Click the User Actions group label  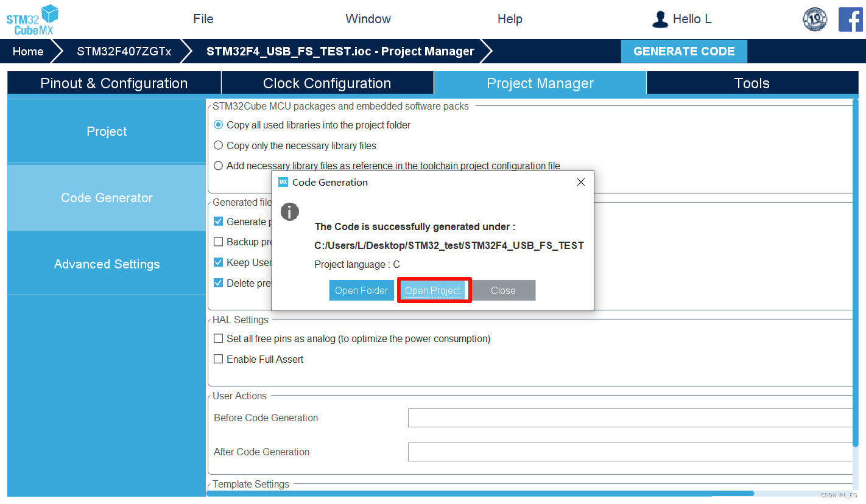(240, 396)
